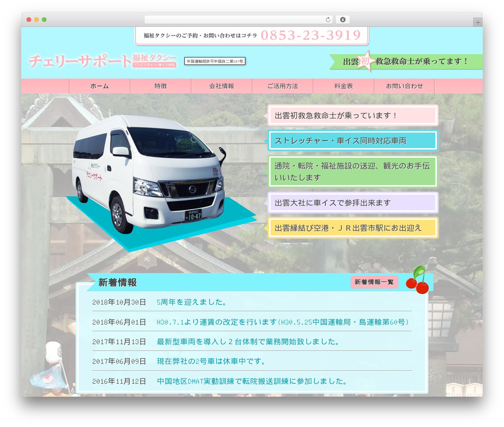This screenshot has height=427, width=504.
Task: Open the ホーム menu item
Action: click(100, 86)
